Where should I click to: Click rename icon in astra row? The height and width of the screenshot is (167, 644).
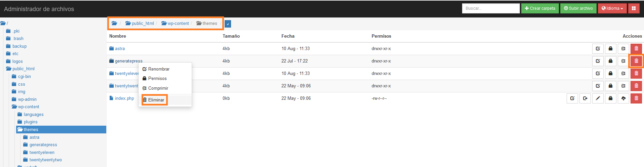598,49
